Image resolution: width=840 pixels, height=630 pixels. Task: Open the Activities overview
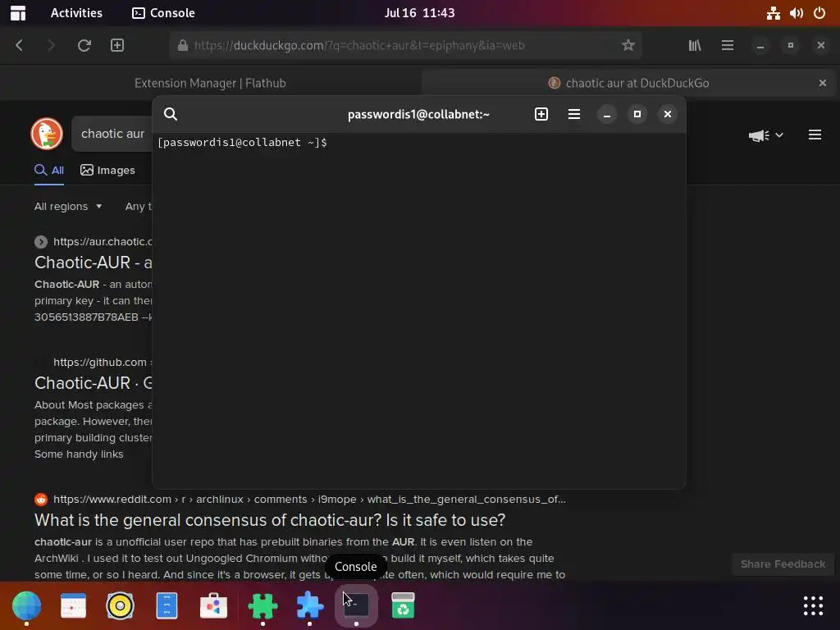[76, 13]
